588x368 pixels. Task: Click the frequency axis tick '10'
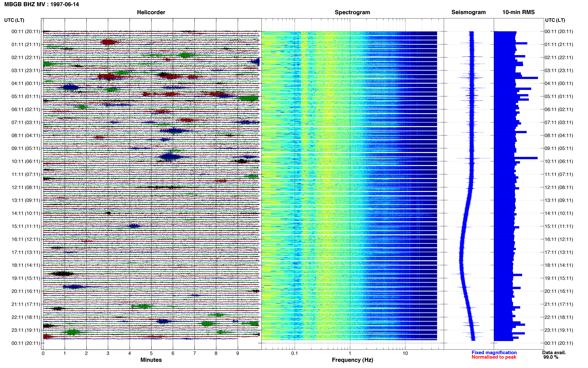(405, 353)
